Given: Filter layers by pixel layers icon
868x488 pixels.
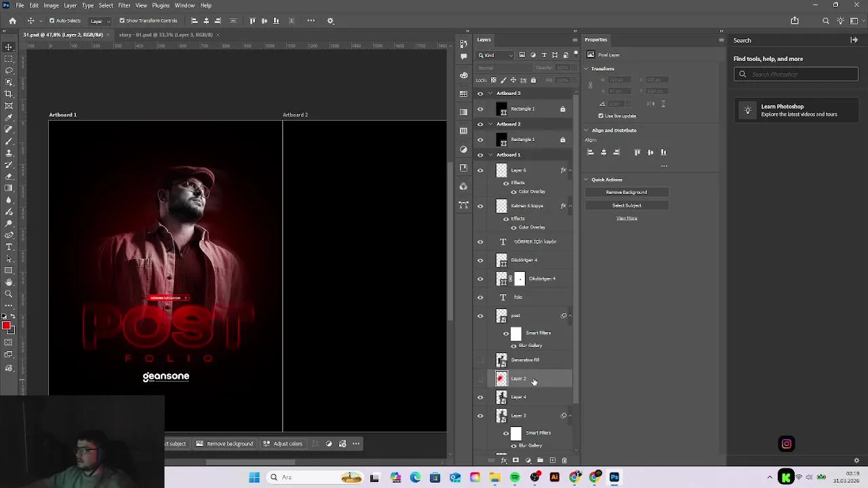Looking at the screenshot, I should pos(522,55).
